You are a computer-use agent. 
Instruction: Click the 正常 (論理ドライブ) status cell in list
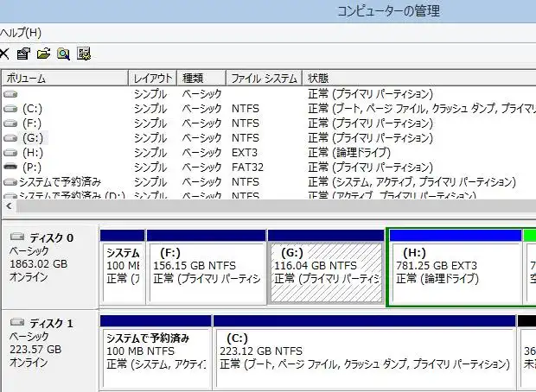(349, 153)
